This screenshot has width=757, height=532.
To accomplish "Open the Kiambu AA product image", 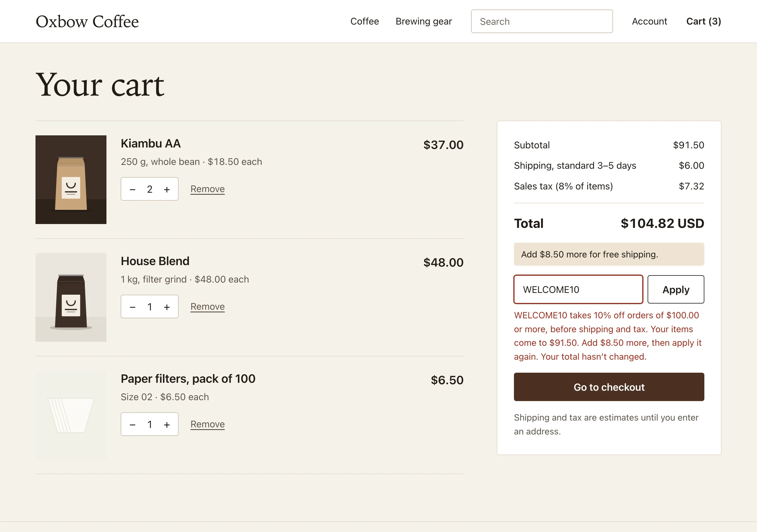I will click(x=71, y=180).
